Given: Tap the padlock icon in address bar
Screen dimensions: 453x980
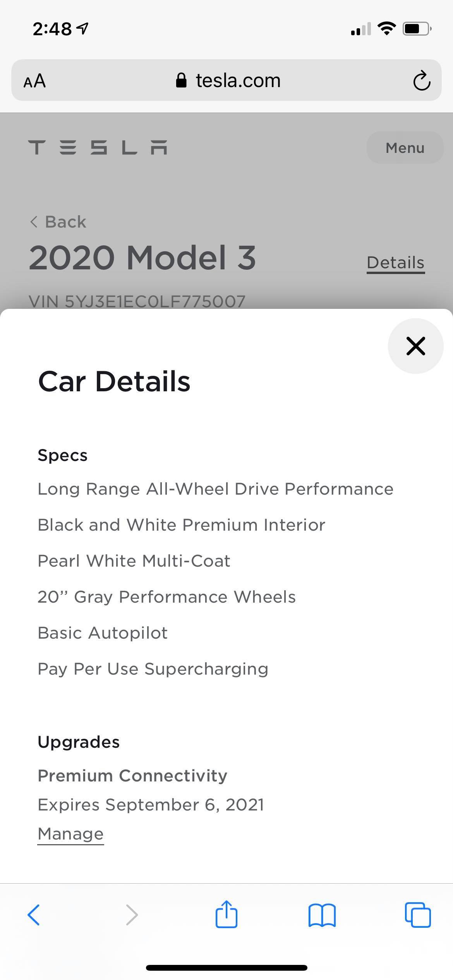Looking at the screenshot, I should coord(181,81).
